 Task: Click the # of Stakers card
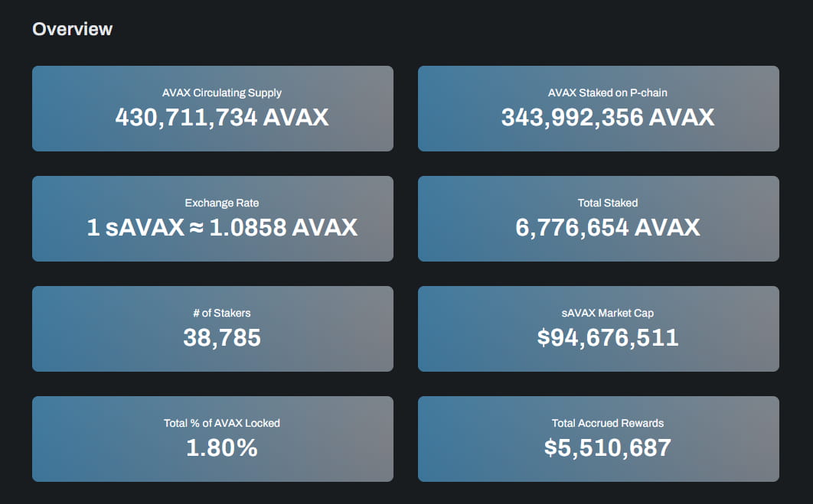coord(212,329)
